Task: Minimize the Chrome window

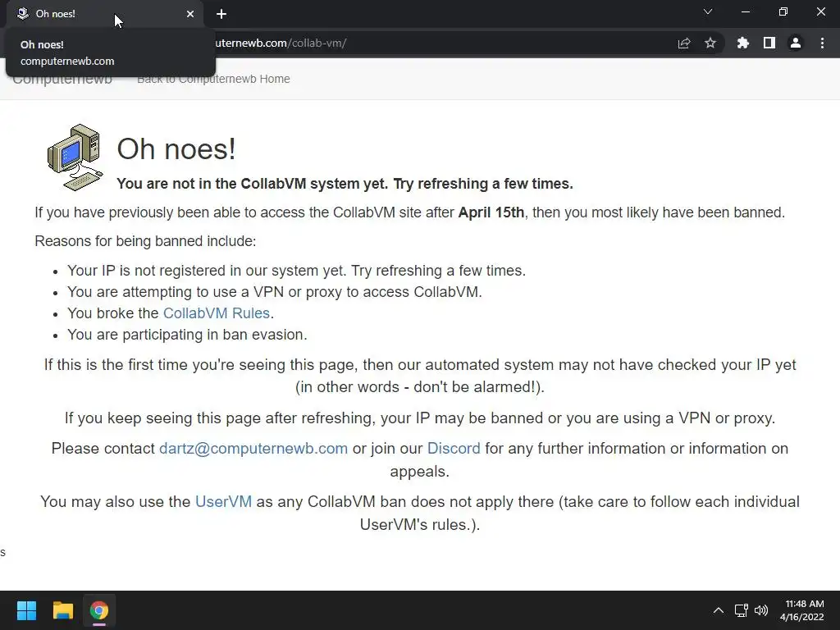Action: click(745, 11)
